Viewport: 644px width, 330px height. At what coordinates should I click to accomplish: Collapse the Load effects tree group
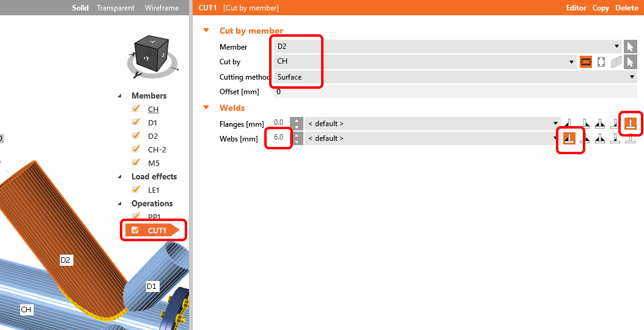[120, 177]
